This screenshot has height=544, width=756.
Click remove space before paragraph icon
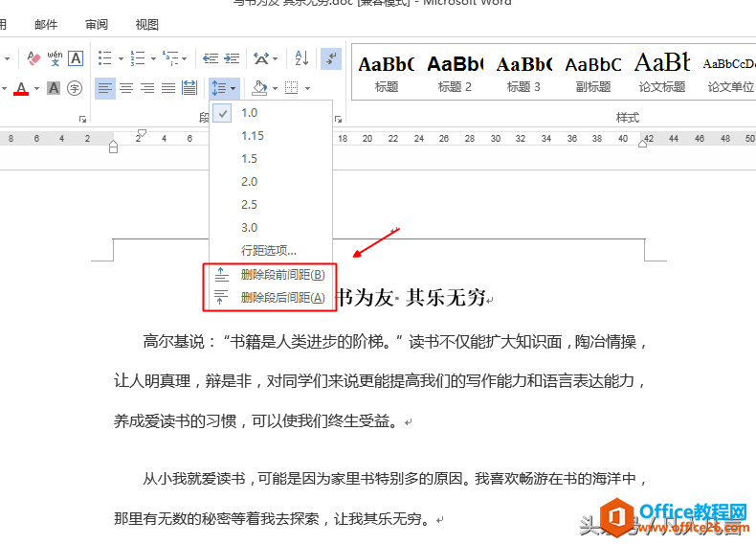(221, 275)
